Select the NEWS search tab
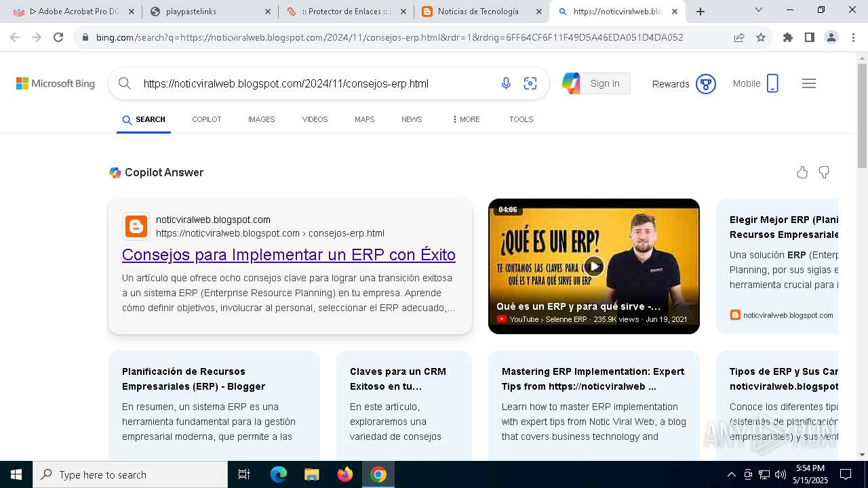The width and height of the screenshot is (868, 488). point(412,119)
